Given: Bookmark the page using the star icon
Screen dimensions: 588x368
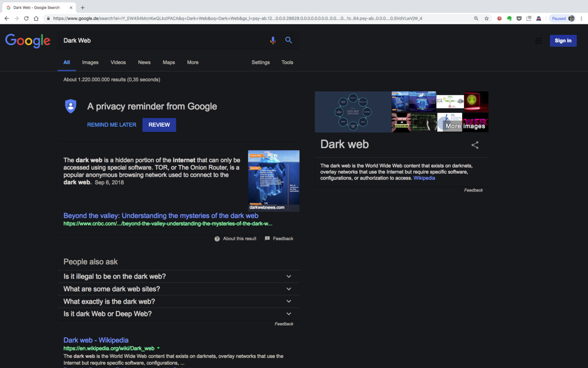Looking at the screenshot, I should coord(487,18).
